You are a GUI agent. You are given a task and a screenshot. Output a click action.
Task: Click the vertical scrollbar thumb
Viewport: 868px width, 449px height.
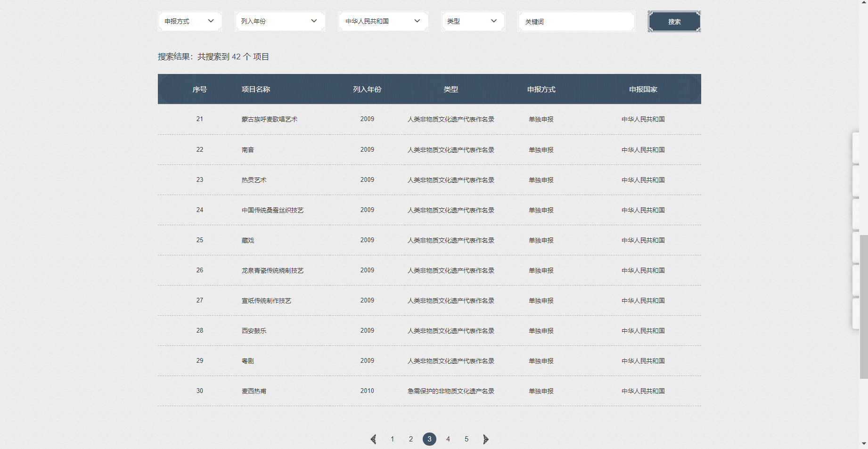(864, 307)
